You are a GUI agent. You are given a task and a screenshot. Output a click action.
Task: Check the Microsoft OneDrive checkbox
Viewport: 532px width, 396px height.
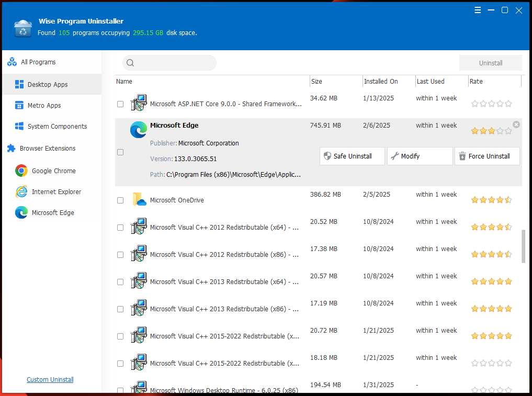pos(120,200)
